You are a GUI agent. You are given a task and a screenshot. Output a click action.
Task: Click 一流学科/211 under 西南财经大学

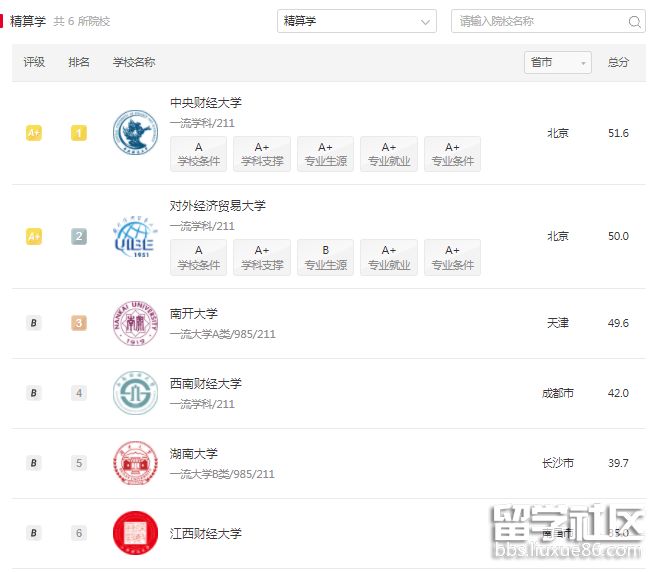[x=202, y=404]
